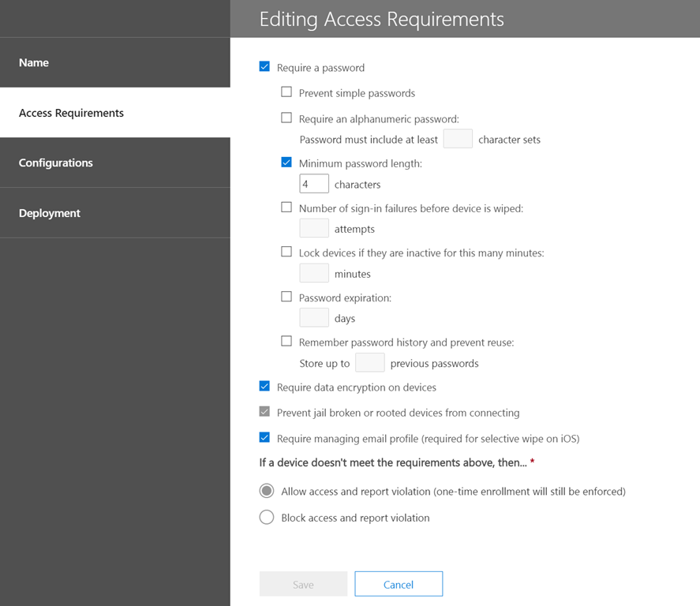Check Lock devices if inactive option
The width and height of the screenshot is (700, 606).
point(286,252)
